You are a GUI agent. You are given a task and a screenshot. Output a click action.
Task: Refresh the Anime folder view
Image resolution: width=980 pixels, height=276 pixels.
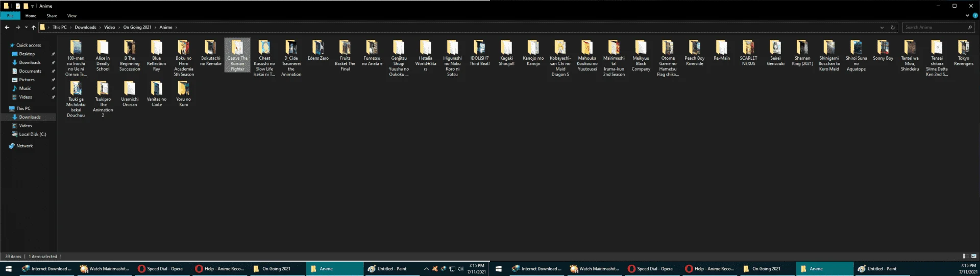[x=893, y=28]
